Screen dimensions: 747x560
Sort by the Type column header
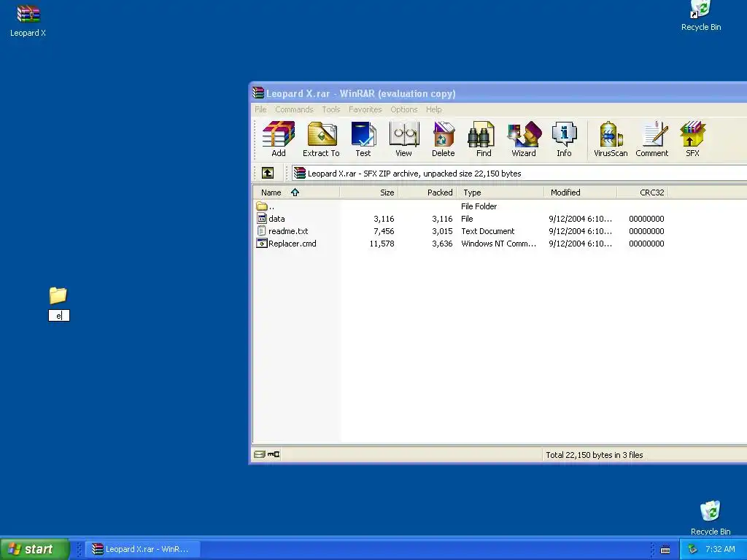(x=500, y=192)
